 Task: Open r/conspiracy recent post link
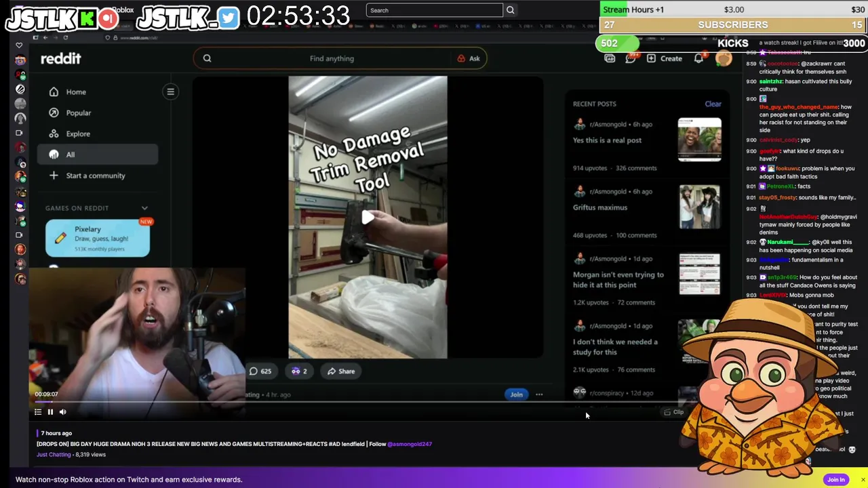coord(608,393)
